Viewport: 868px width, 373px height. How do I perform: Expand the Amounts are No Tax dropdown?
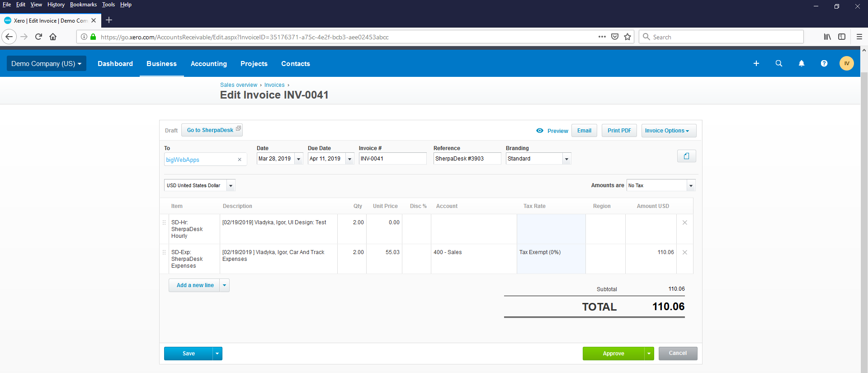pyautogui.click(x=690, y=185)
